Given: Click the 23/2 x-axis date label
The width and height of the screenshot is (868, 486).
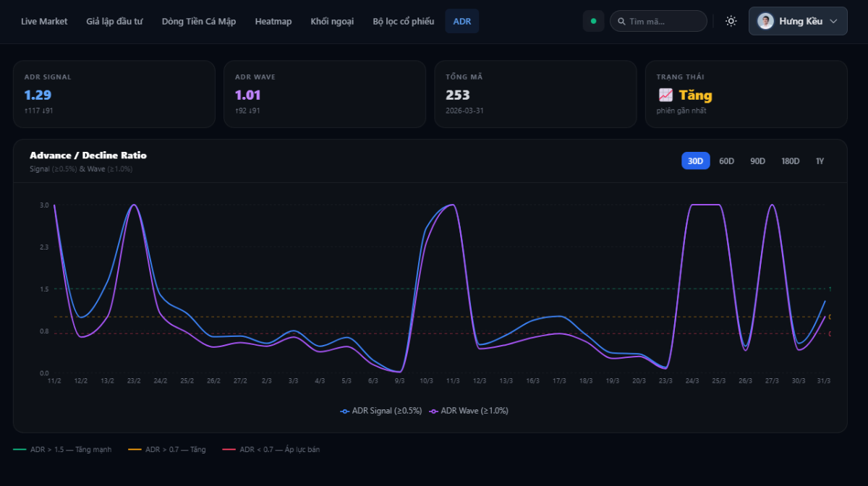Looking at the screenshot, I should coord(134,380).
